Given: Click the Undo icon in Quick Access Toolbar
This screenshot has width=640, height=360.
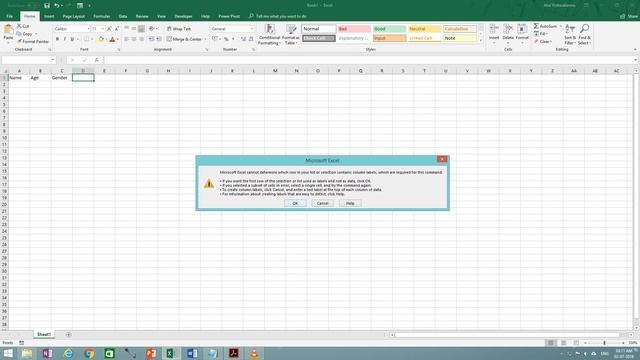Looking at the screenshot, I should pos(57,6).
